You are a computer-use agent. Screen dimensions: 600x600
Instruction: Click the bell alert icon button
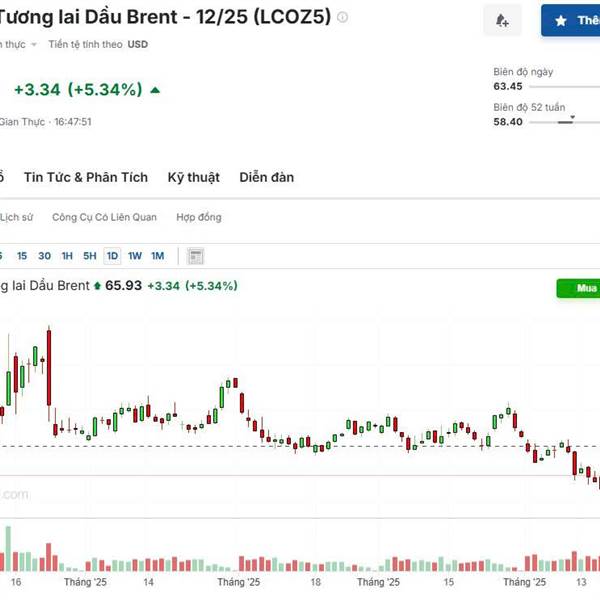[501, 20]
